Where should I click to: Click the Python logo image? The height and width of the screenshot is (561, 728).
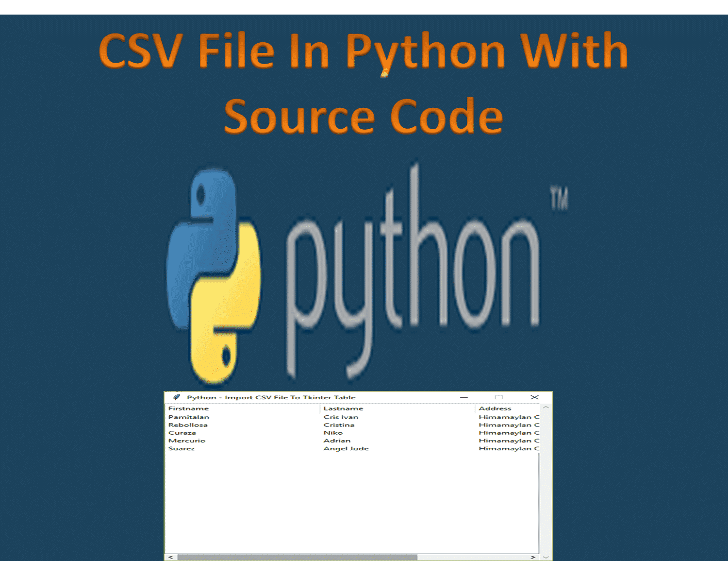367,272
